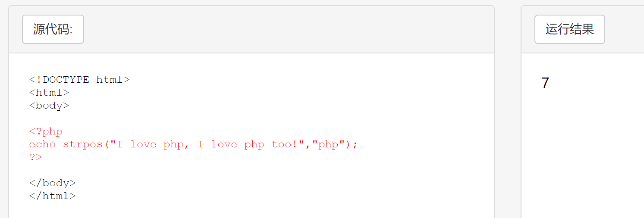Place cursor on the <!DOCTYPE html> line
This screenshot has height=218, width=644.
[79, 80]
